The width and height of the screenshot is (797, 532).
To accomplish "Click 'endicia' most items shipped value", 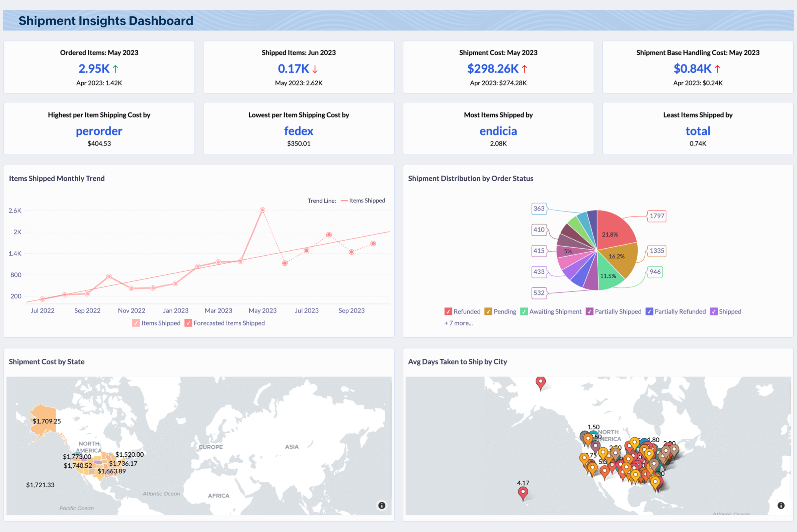I will [x=498, y=131].
